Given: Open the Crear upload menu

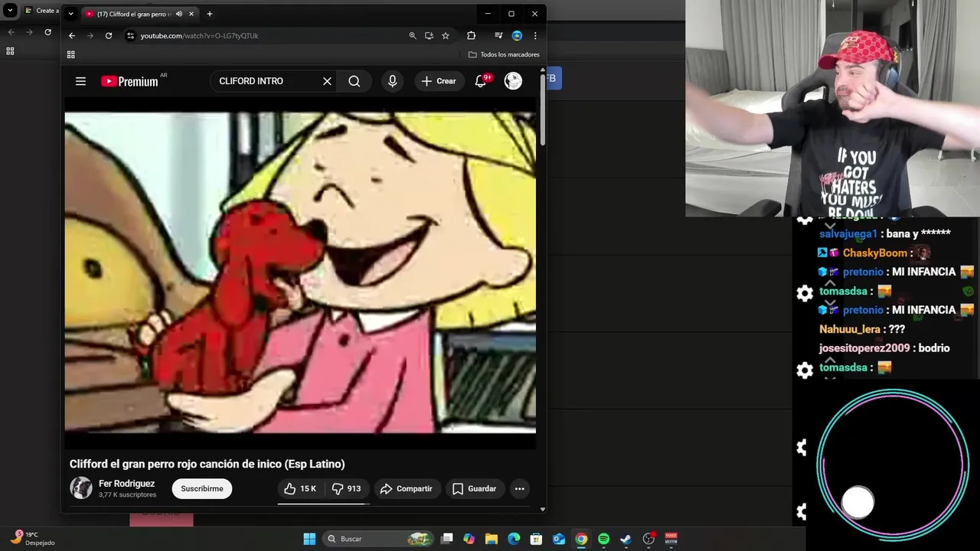Looking at the screenshot, I should coord(439,81).
